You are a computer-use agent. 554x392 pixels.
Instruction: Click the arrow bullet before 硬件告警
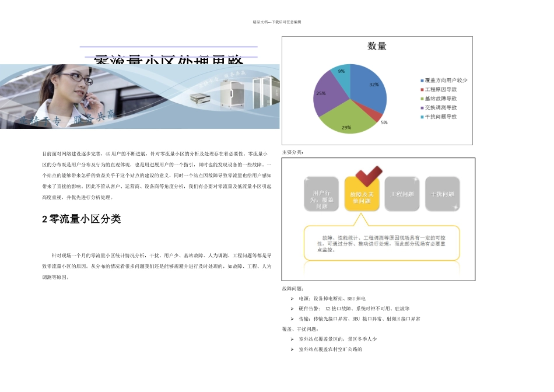pos(292,309)
